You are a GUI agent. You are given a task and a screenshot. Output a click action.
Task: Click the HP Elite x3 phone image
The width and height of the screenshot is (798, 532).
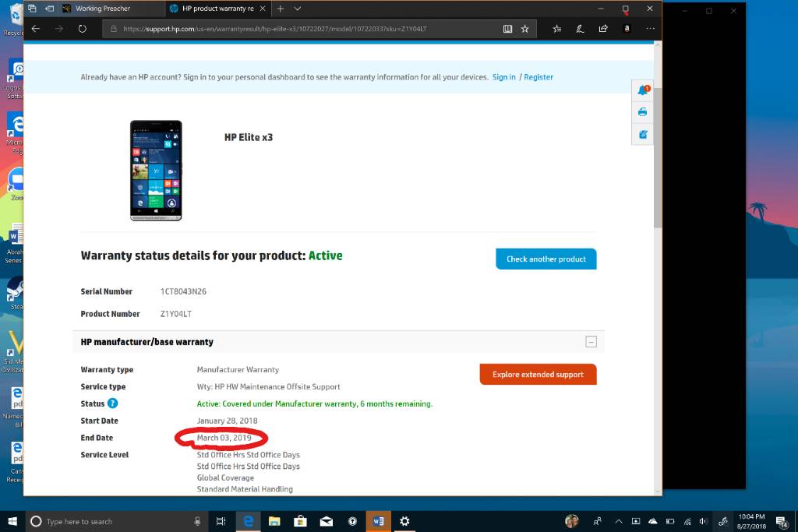(x=156, y=171)
